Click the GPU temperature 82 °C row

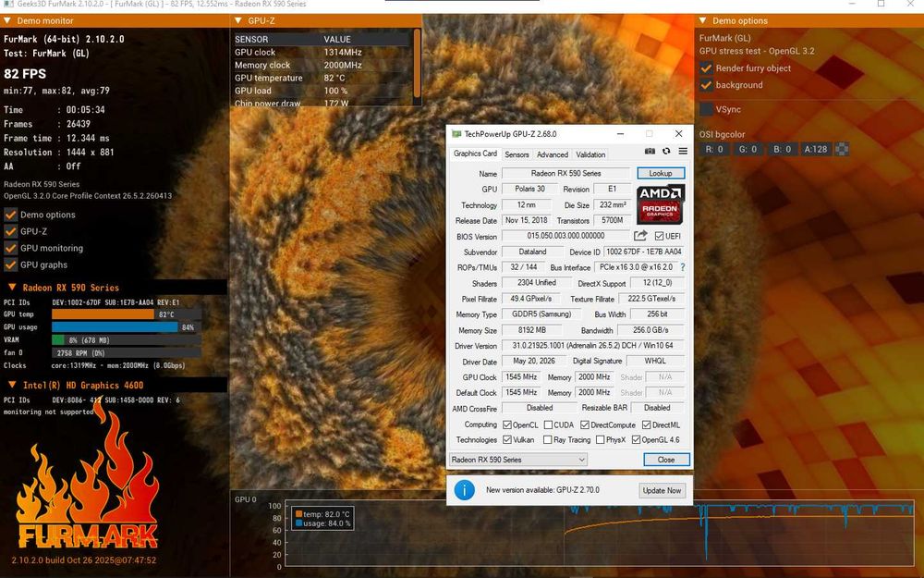click(x=322, y=78)
